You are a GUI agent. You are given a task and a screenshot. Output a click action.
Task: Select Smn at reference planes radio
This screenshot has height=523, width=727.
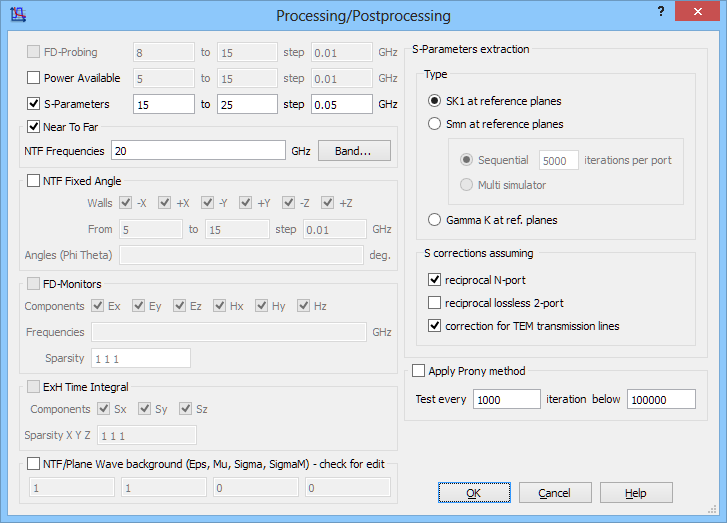(434, 124)
